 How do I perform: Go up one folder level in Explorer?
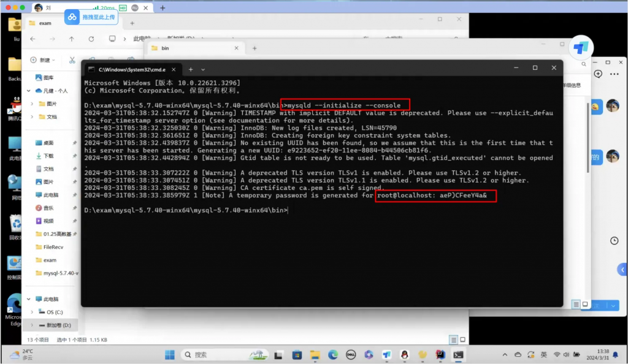[x=72, y=39]
